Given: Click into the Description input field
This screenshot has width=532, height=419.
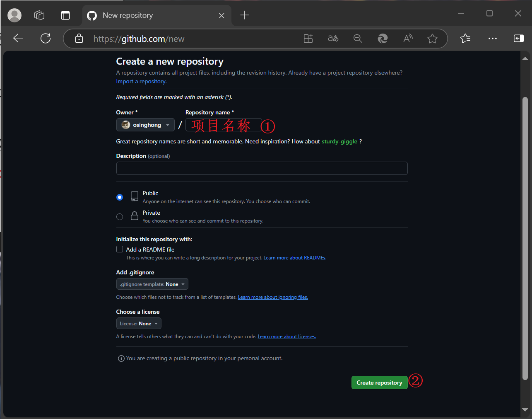Looking at the screenshot, I should pyautogui.click(x=262, y=168).
